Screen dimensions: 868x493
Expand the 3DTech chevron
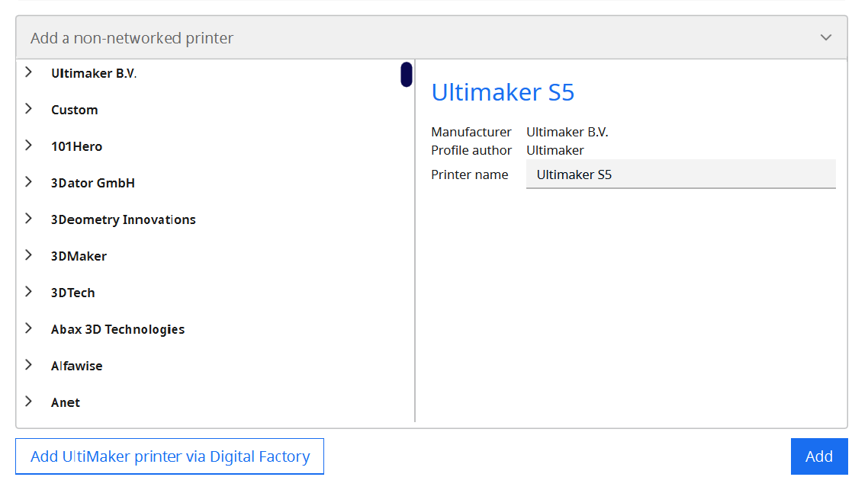tap(29, 292)
